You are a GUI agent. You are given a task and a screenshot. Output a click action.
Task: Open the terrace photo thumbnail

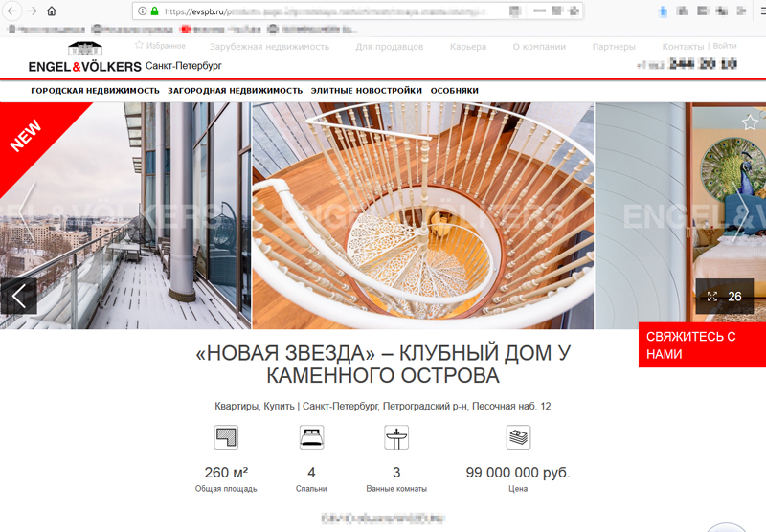125,215
